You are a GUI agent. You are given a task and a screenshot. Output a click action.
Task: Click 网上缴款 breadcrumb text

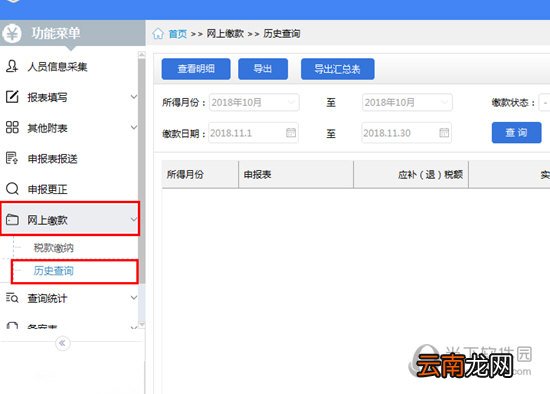coord(225,34)
